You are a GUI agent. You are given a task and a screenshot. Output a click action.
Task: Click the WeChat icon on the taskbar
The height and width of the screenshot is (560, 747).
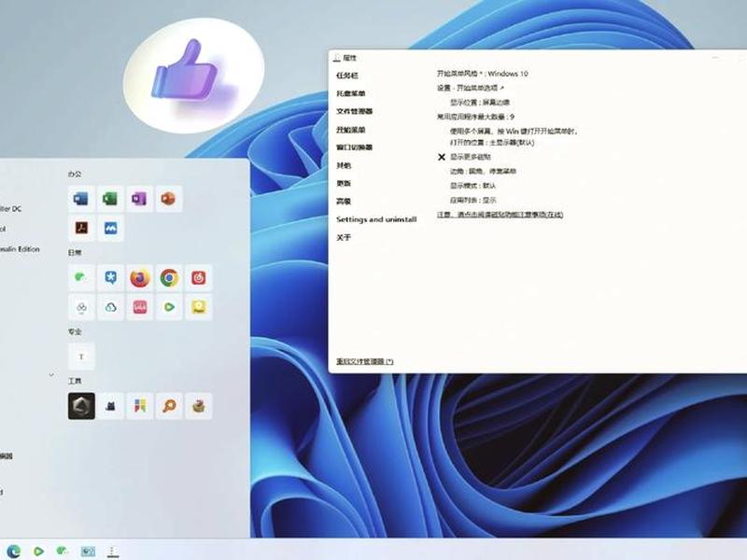pos(63,551)
